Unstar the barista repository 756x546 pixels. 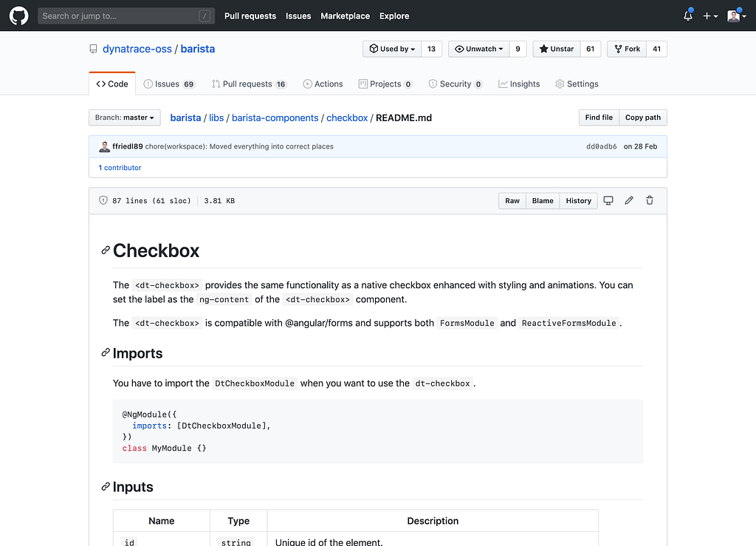[x=556, y=49]
